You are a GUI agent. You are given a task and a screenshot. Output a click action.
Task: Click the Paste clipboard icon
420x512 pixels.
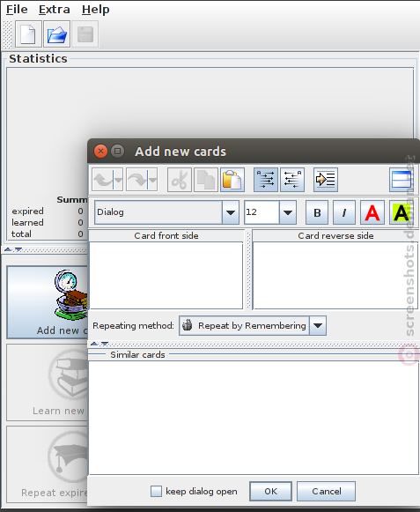coord(232,180)
